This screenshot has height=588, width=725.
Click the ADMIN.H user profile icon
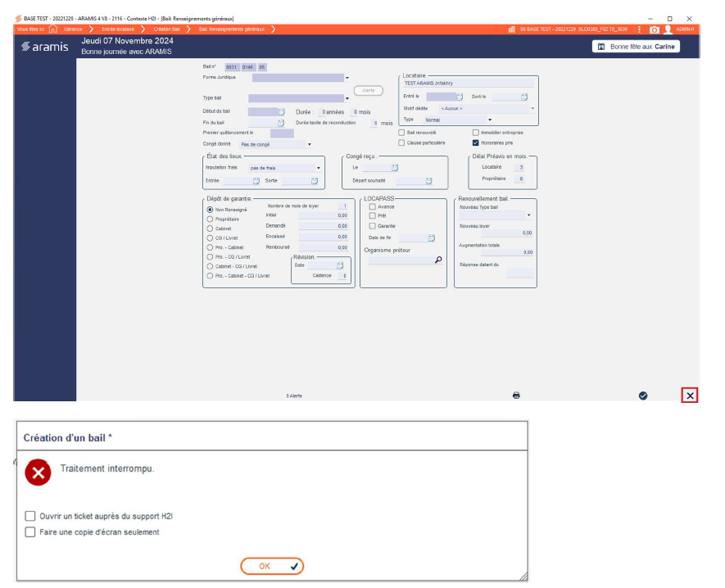668,29
